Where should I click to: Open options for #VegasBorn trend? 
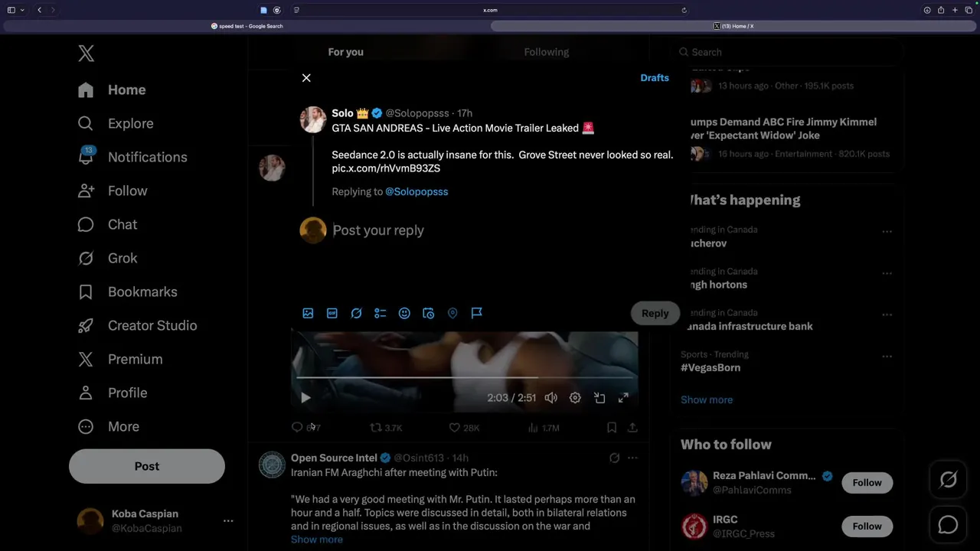tap(887, 356)
